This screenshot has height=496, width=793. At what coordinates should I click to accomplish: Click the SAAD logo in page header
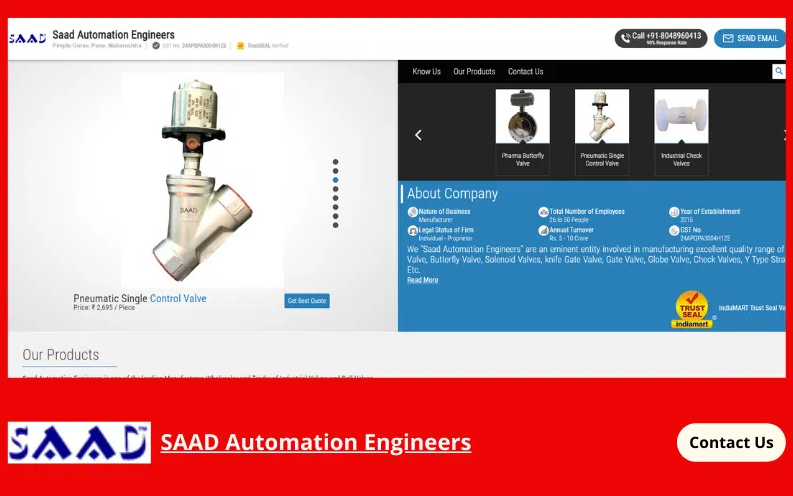[27, 38]
